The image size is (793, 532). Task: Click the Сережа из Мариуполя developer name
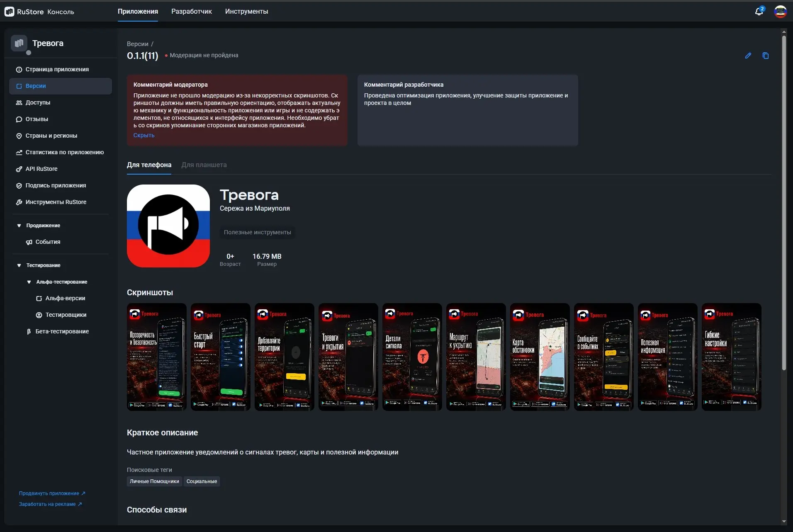pos(255,209)
